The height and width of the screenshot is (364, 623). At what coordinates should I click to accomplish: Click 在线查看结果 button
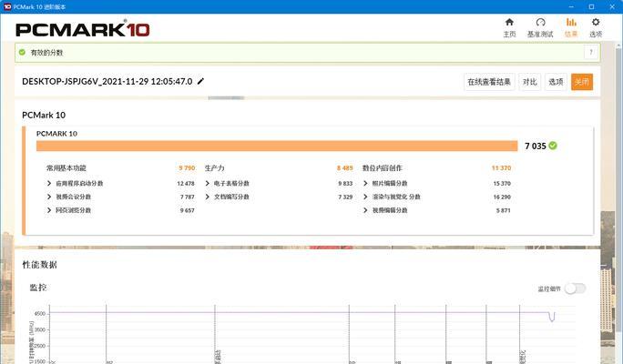point(489,82)
